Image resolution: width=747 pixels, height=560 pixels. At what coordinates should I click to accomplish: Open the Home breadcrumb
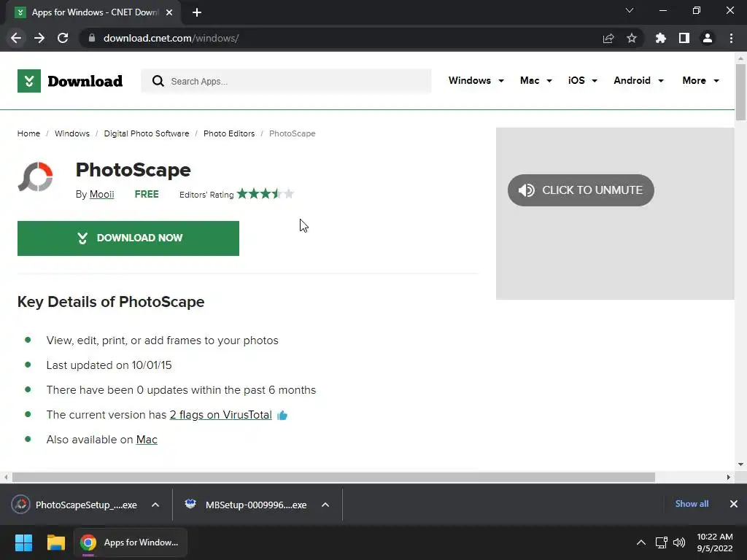click(28, 134)
